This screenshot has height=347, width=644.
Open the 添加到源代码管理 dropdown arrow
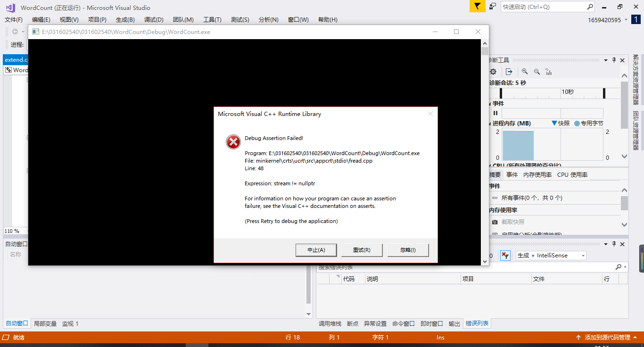[635, 338]
